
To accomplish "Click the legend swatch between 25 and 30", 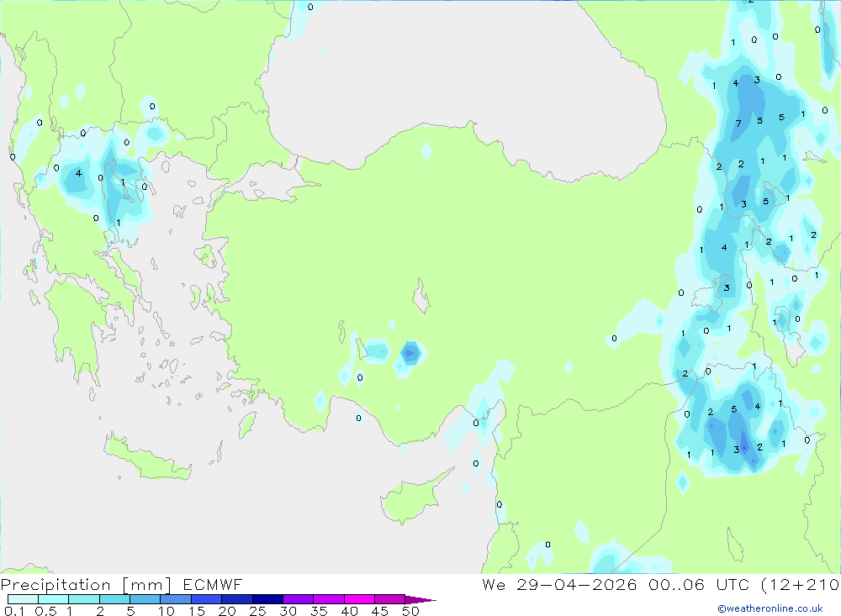I will coord(267,599).
